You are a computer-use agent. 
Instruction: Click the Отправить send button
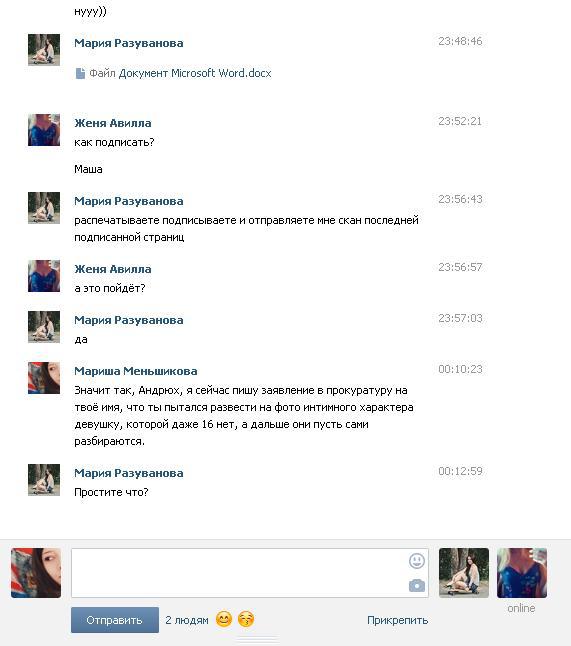(115, 620)
